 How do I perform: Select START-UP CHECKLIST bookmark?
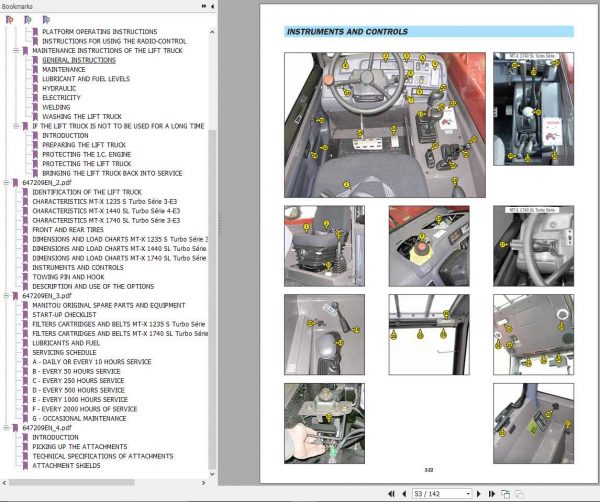pyautogui.click(x=64, y=315)
